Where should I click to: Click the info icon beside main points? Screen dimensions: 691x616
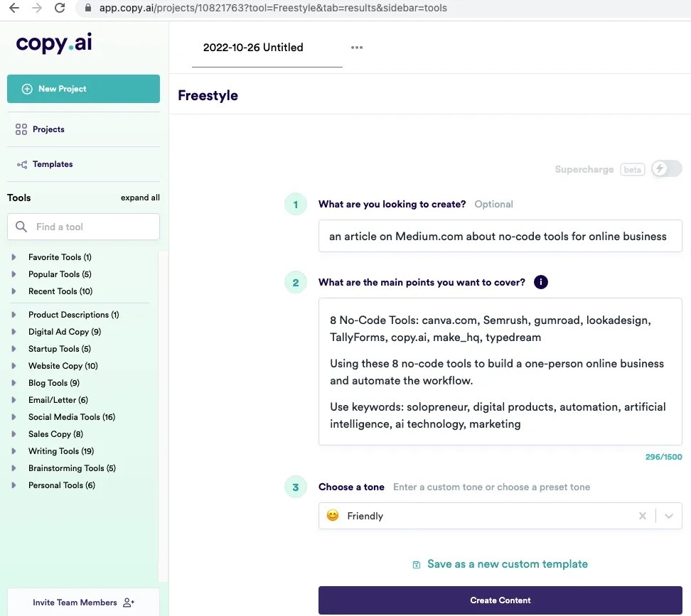click(x=540, y=282)
